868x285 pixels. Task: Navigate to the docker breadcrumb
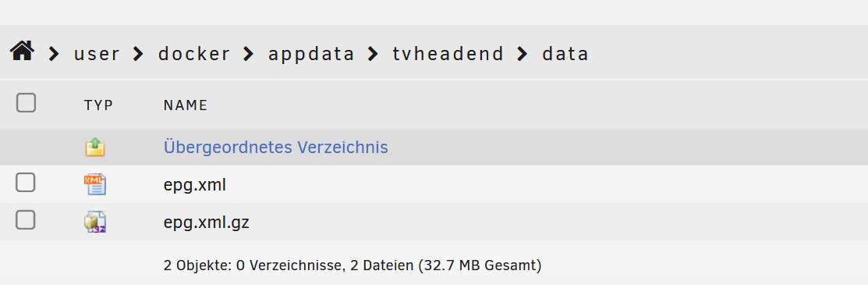point(193,55)
